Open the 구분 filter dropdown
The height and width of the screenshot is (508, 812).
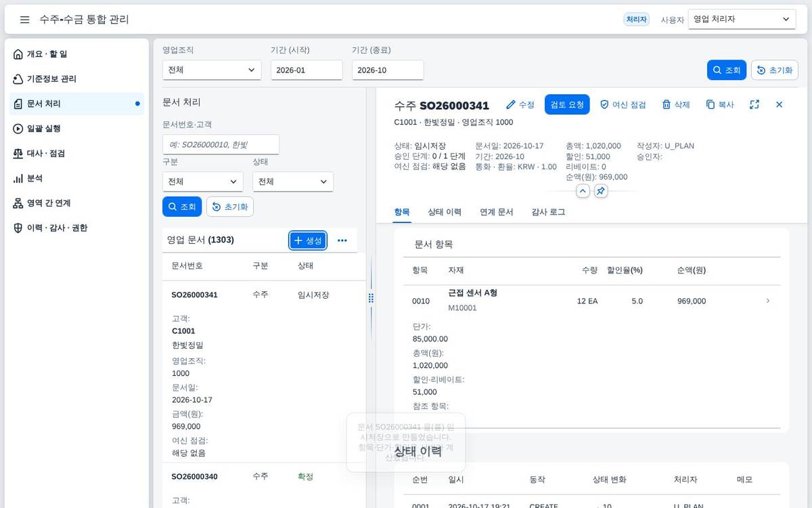pyautogui.click(x=203, y=182)
